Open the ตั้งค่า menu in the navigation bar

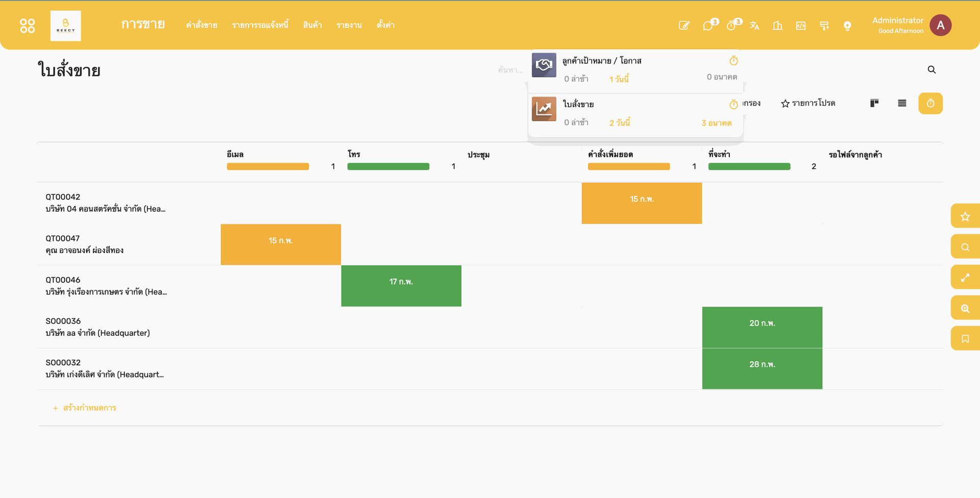click(385, 24)
